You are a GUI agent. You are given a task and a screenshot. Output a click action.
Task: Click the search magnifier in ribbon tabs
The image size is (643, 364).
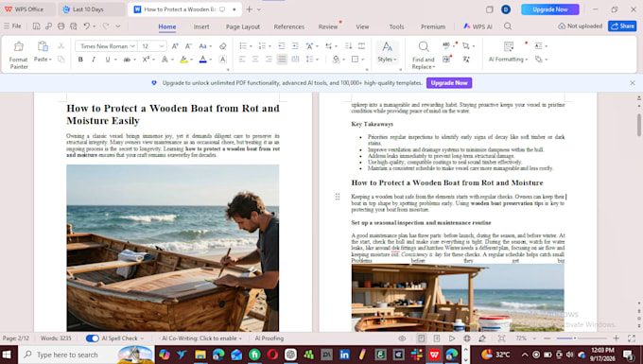pyautogui.click(x=508, y=26)
